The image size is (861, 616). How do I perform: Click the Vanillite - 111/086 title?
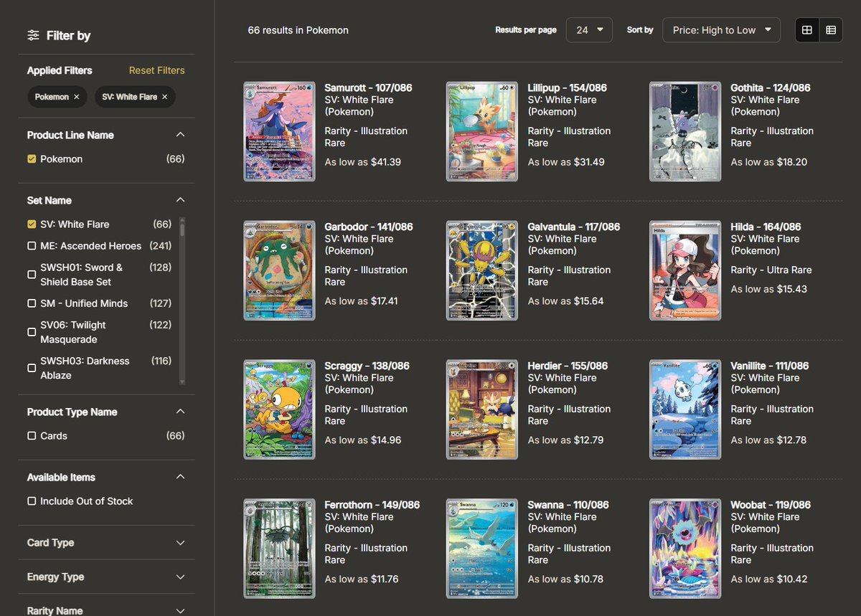769,366
